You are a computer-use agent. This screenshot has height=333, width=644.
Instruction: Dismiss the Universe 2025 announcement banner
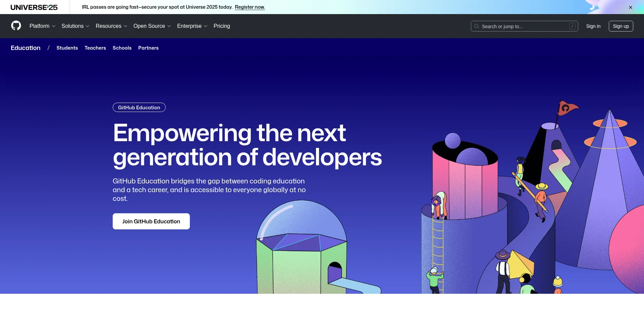(630, 7)
